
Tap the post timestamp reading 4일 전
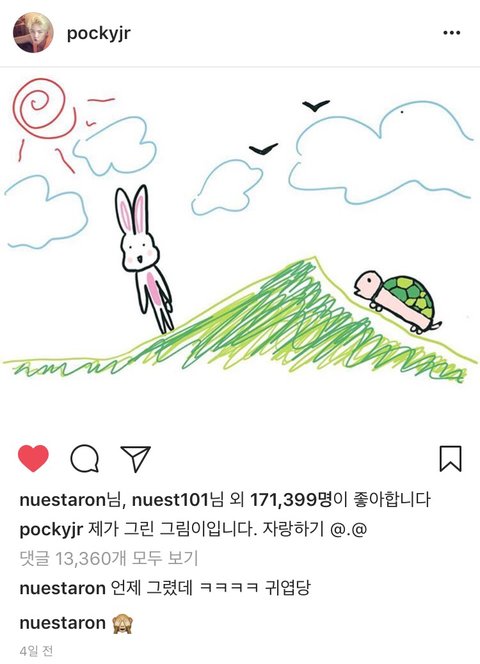click(36, 651)
